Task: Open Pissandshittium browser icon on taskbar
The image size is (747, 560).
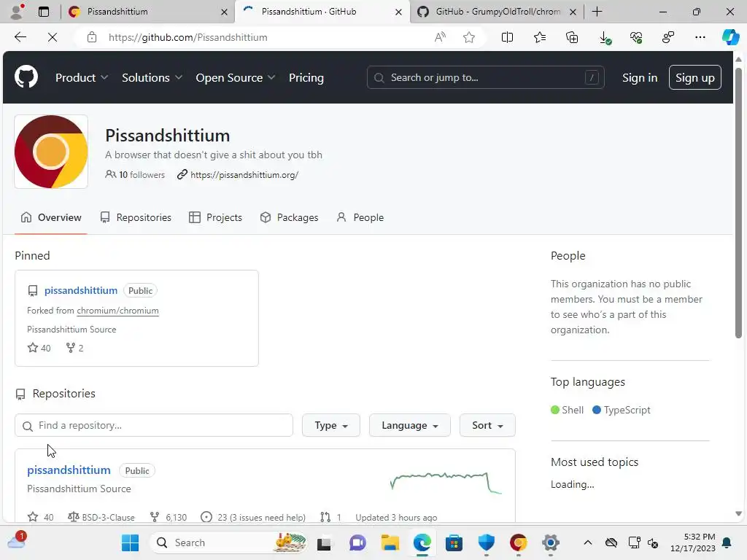Action: coord(519,542)
